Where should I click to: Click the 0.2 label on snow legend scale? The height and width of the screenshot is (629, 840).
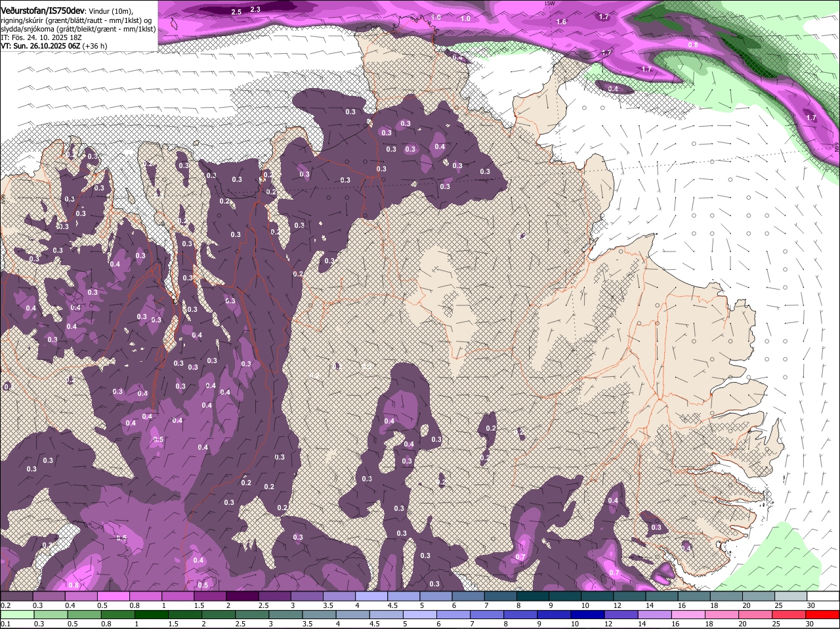click(5, 605)
